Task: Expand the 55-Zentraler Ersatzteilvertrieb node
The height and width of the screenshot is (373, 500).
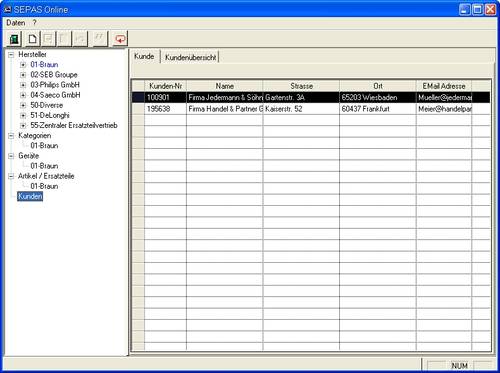Action: (x=23, y=126)
